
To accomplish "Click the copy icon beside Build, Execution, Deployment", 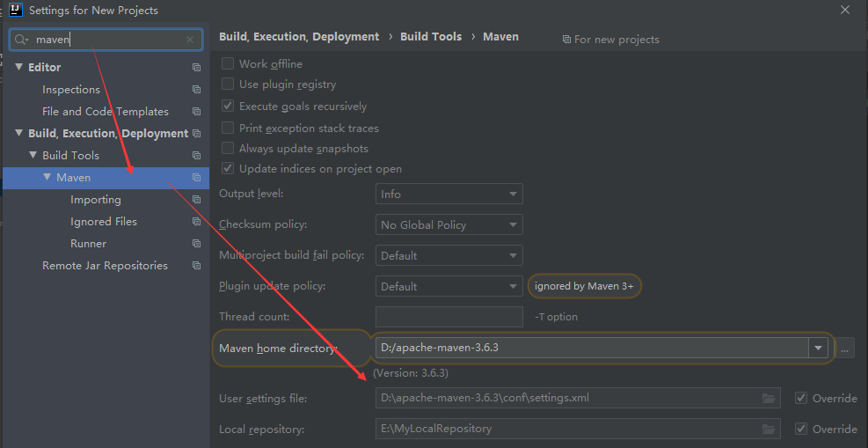I will point(196,134).
